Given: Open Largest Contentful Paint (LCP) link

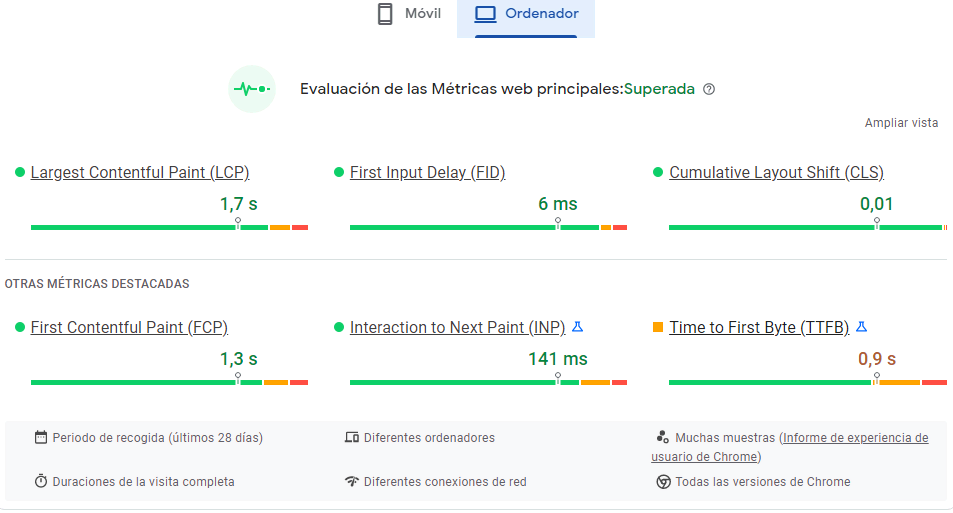Looking at the screenshot, I should [x=140, y=172].
